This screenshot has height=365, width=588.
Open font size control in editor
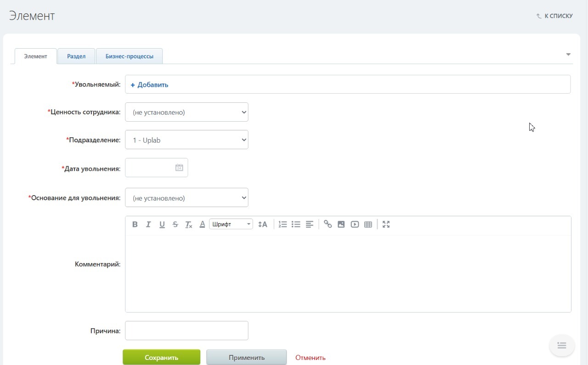[262, 225]
